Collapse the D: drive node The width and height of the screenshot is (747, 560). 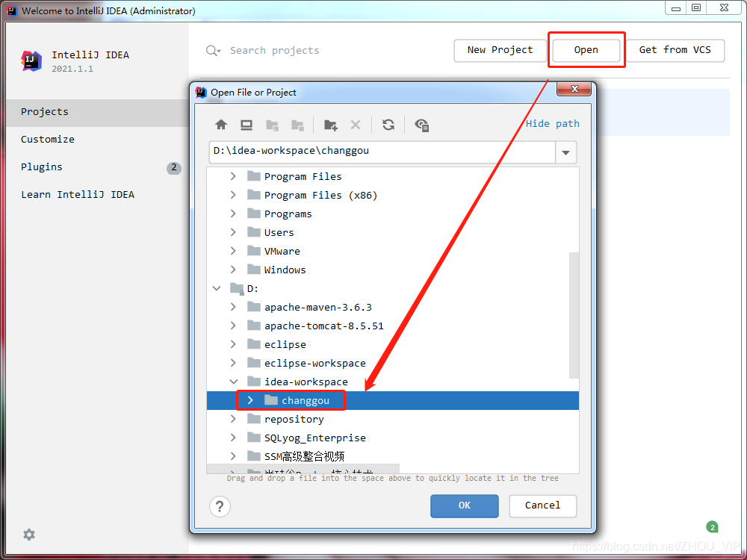[x=217, y=288]
